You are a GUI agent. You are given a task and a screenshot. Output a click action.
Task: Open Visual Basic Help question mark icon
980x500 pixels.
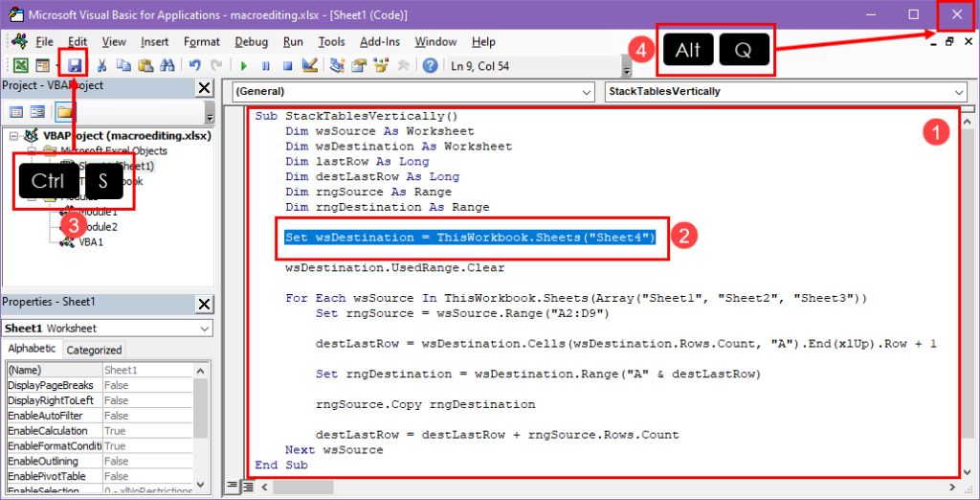pyautogui.click(x=430, y=66)
